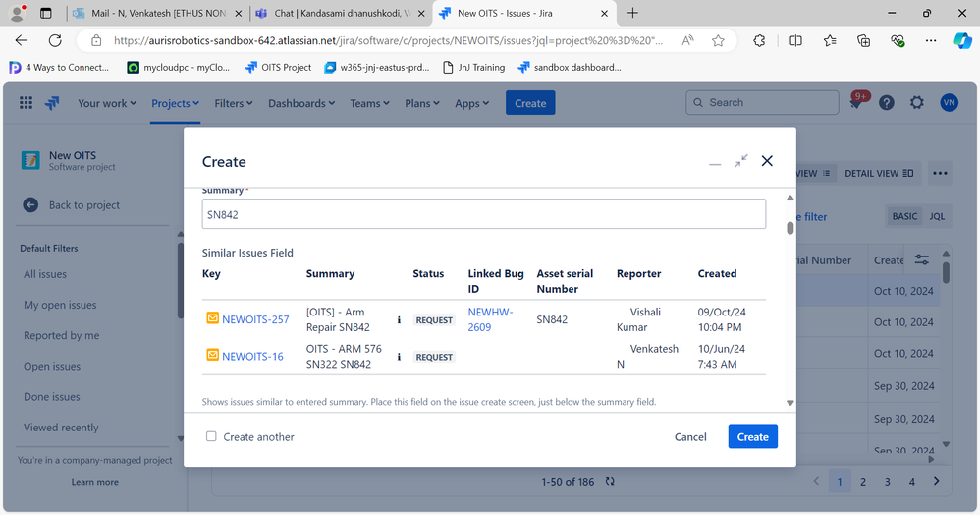This screenshot has height=515, width=980.
Task: Select the Reported by me filter
Action: tap(61, 335)
